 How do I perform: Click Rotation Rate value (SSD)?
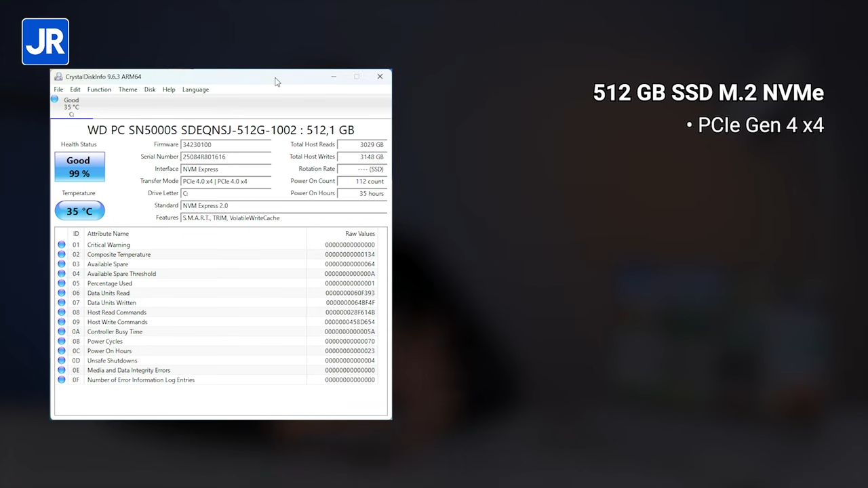tap(362, 169)
